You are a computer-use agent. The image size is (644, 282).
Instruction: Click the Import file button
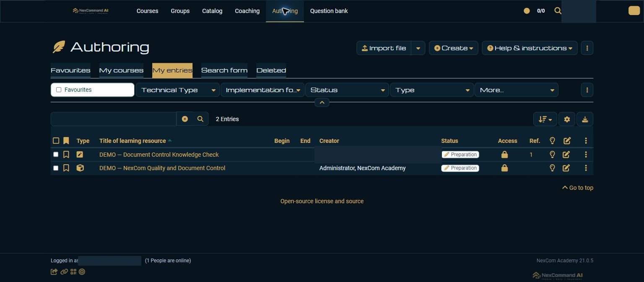click(x=384, y=48)
